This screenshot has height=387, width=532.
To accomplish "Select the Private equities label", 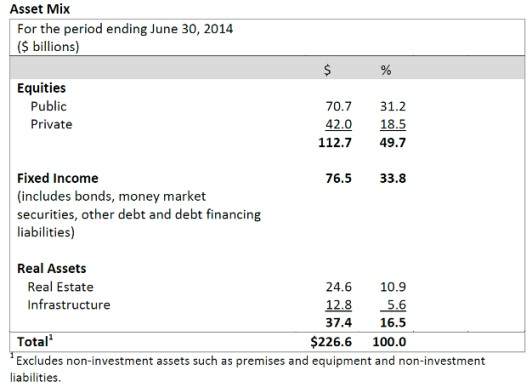I will click(51, 124).
